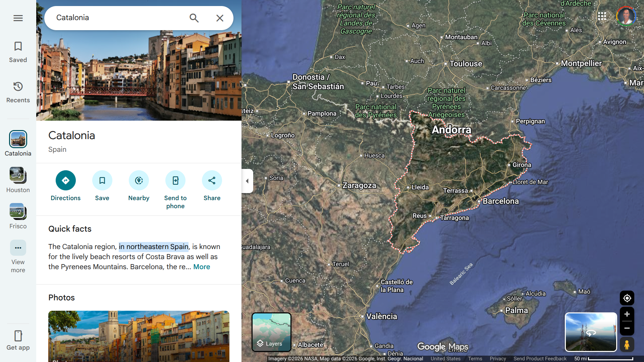Show your current location
This screenshot has height=362, width=644.
627,298
